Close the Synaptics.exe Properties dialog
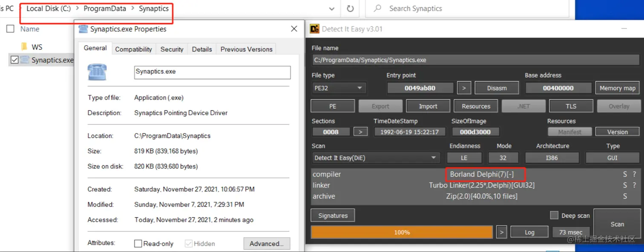 (294, 29)
